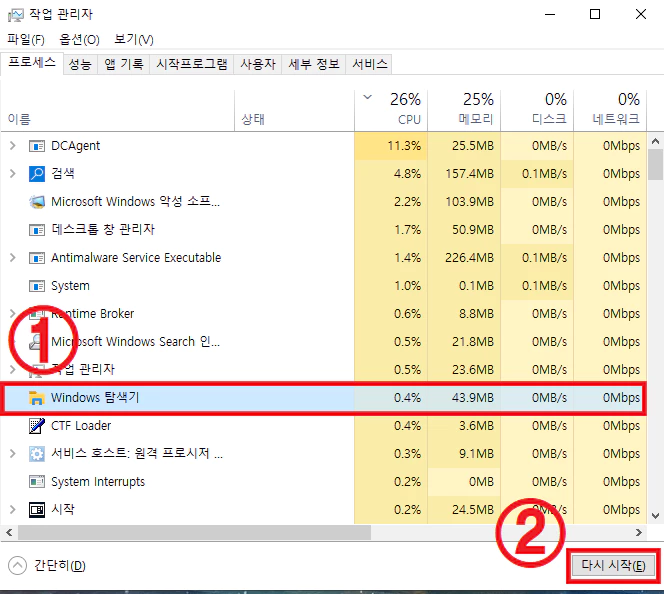Select the CTF Loader process name
The image size is (664, 594).
(81, 426)
